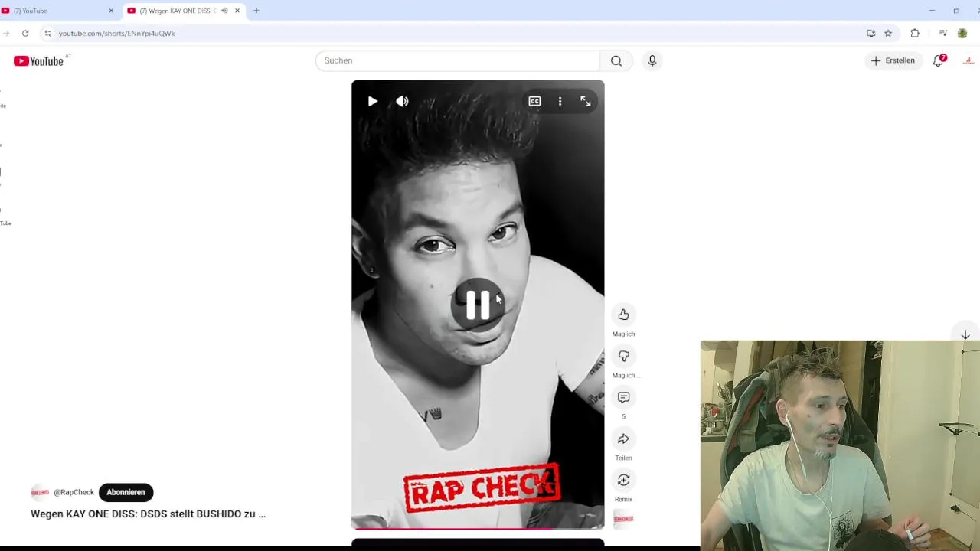This screenshot has width=980, height=551.
Task: Enter fullscreen for the Short
Action: click(x=586, y=101)
